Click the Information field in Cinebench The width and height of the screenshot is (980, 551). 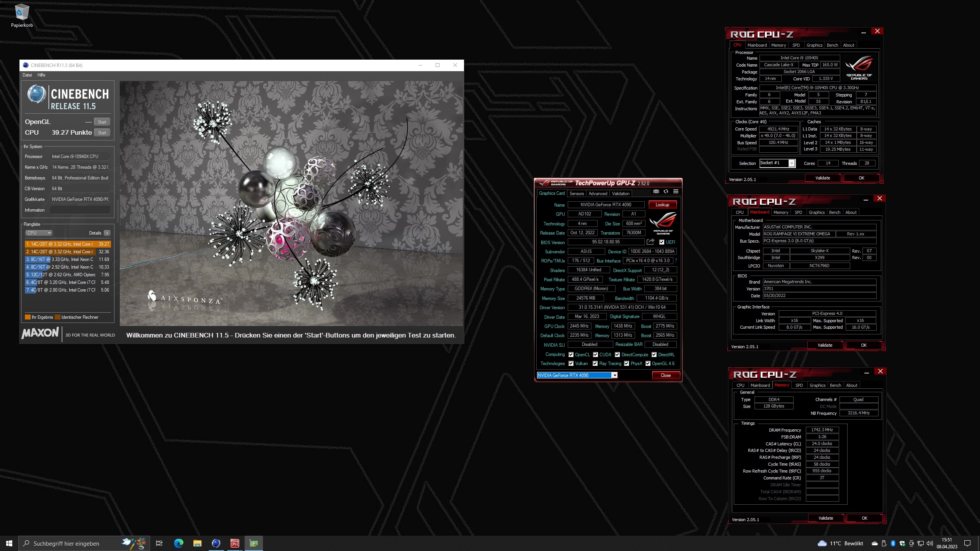pos(80,210)
